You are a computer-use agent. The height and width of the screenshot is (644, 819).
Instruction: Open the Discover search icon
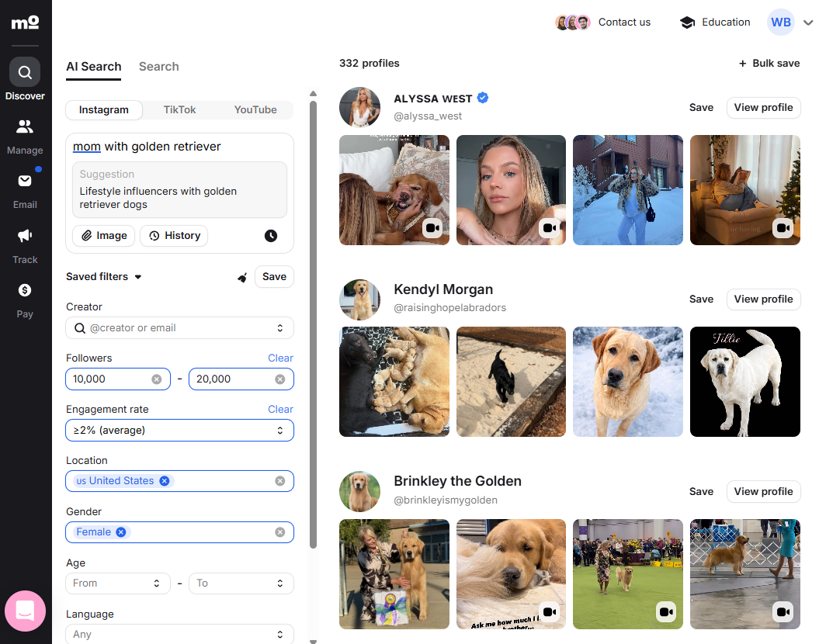[x=25, y=72]
